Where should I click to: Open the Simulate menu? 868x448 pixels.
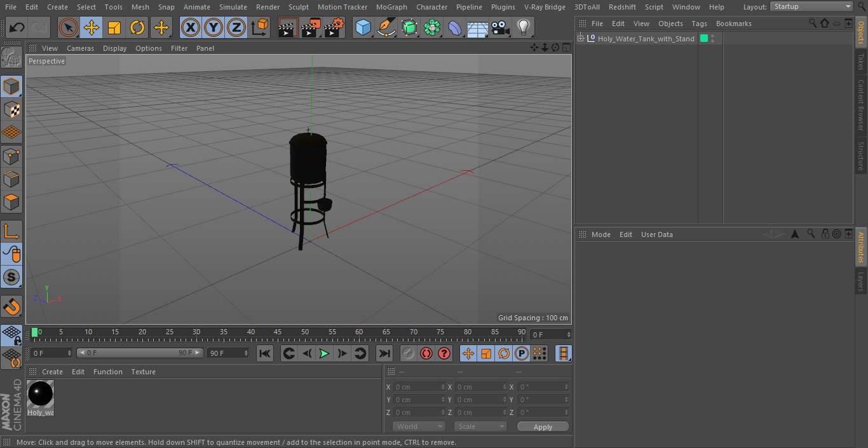[233, 7]
